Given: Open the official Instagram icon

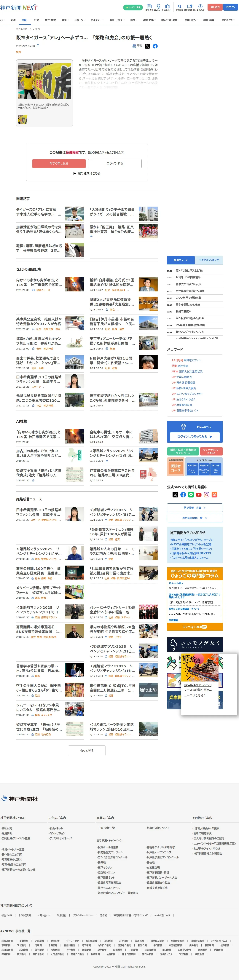Looking at the screenshot, I should (x=207, y=495).
